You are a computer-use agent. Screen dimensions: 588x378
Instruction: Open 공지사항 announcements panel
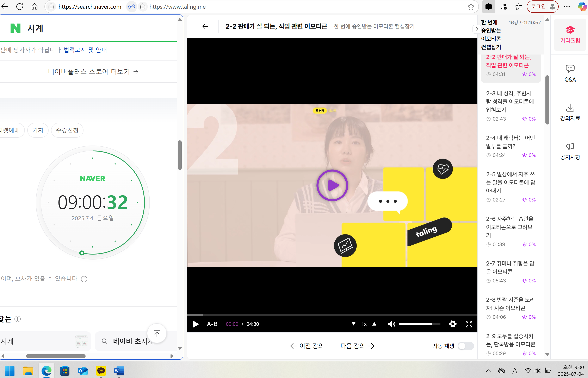pyautogui.click(x=570, y=151)
